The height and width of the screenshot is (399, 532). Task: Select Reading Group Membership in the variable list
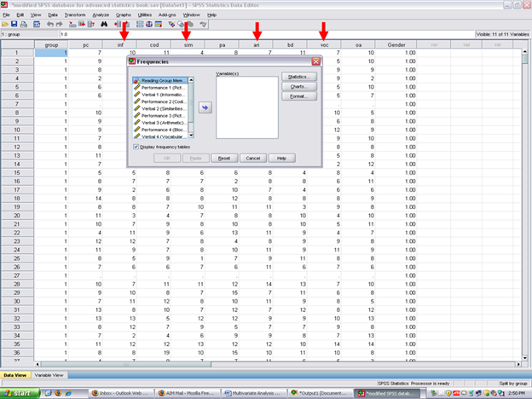[163, 80]
